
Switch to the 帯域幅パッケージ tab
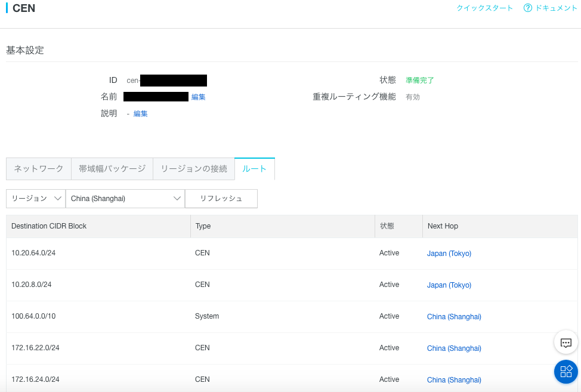point(112,169)
